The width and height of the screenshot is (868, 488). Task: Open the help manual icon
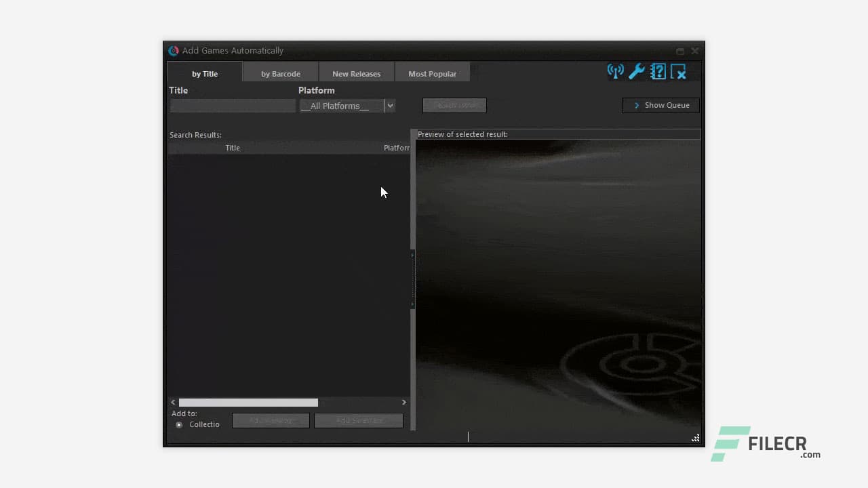click(658, 71)
